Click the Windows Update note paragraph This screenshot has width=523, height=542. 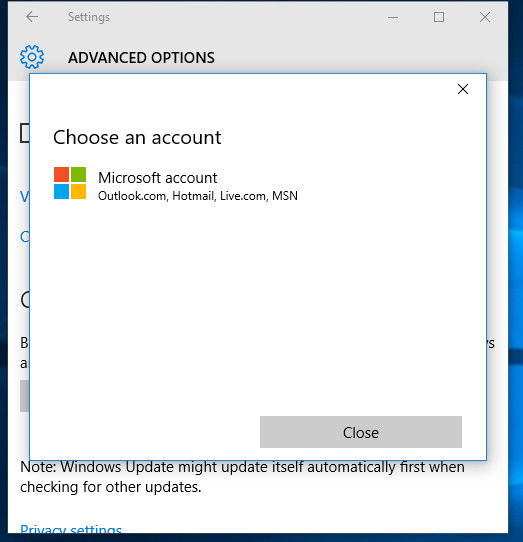click(242, 477)
